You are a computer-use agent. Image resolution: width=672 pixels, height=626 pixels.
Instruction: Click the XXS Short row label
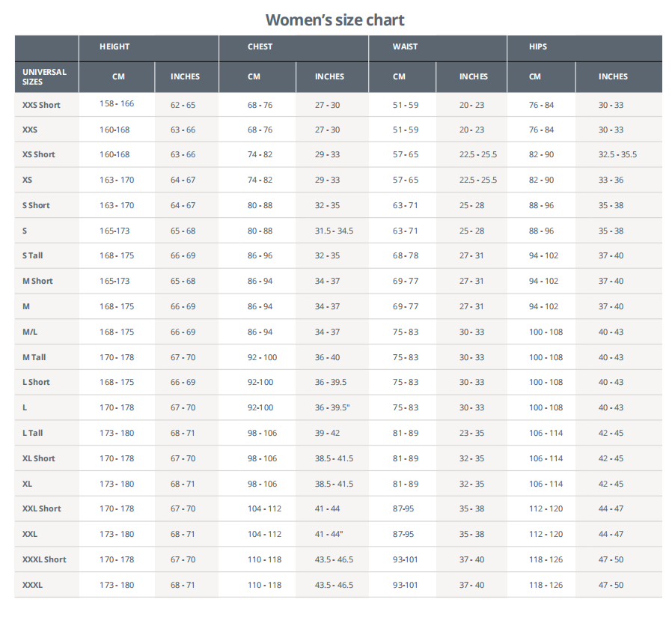[x=41, y=105]
